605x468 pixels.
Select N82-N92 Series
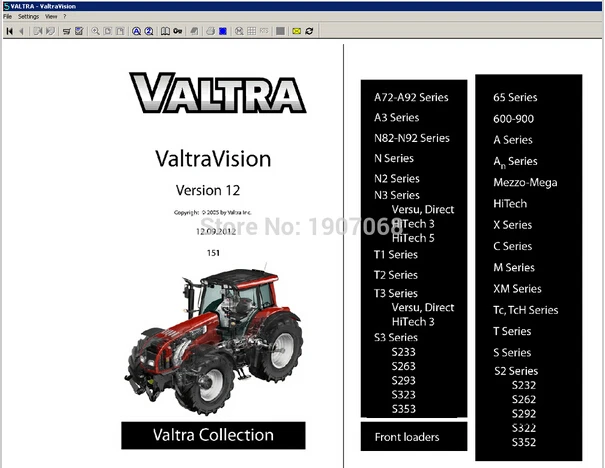click(412, 138)
